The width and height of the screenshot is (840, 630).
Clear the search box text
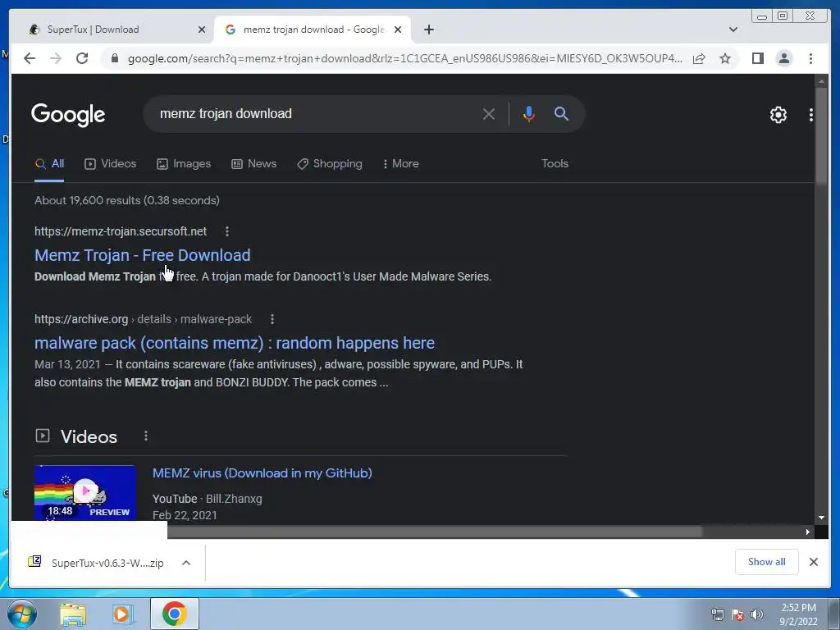[489, 114]
